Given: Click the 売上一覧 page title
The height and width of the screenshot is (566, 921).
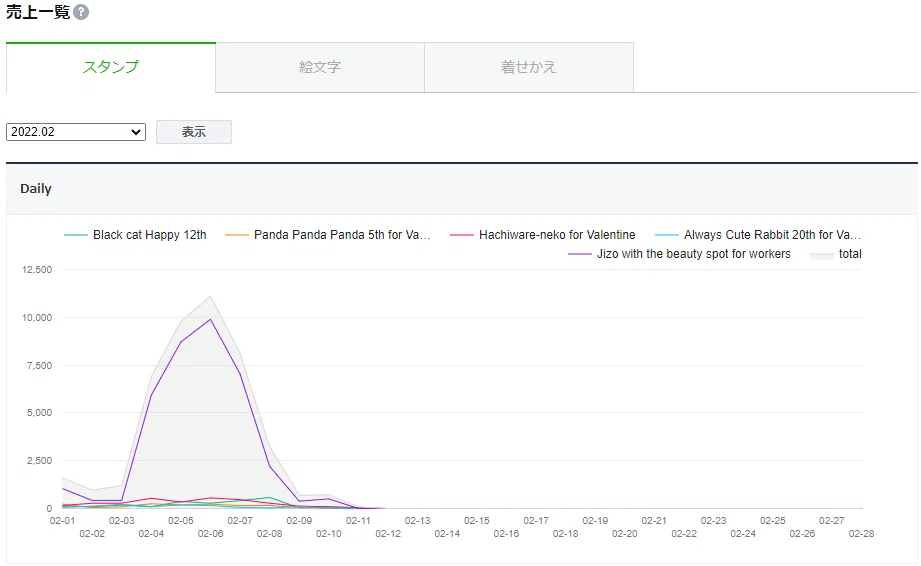Looking at the screenshot, I should pyautogui.click(x=38, y=12).
